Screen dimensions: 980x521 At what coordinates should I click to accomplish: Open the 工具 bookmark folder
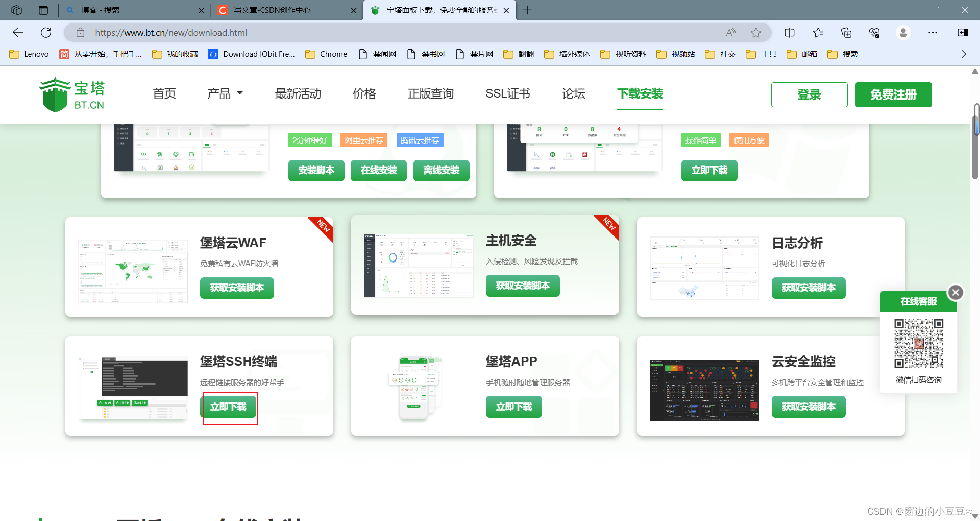(761, 54)
